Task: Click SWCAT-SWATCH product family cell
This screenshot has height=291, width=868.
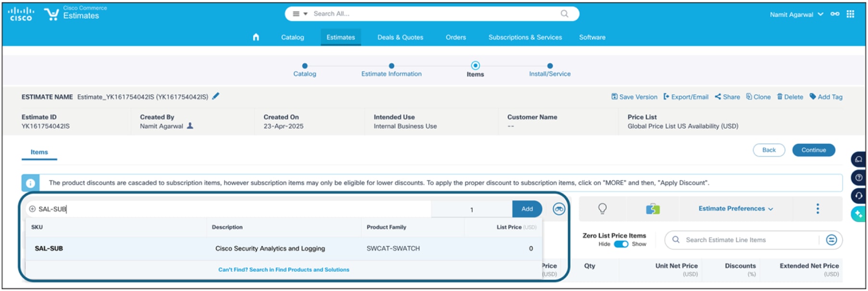Action: click(393, 249)
